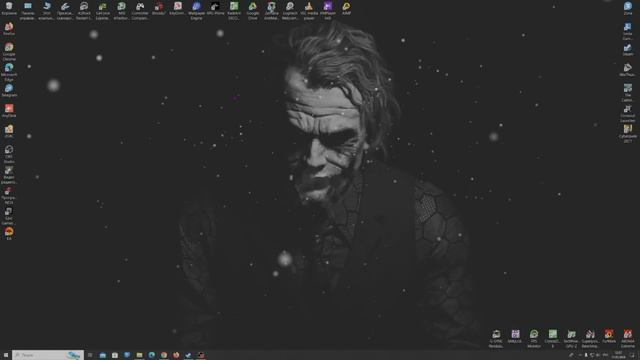The image size is (640, 360).
Task: Open the Microsoft Edge desktop shortcut
Action: point(9,72)
